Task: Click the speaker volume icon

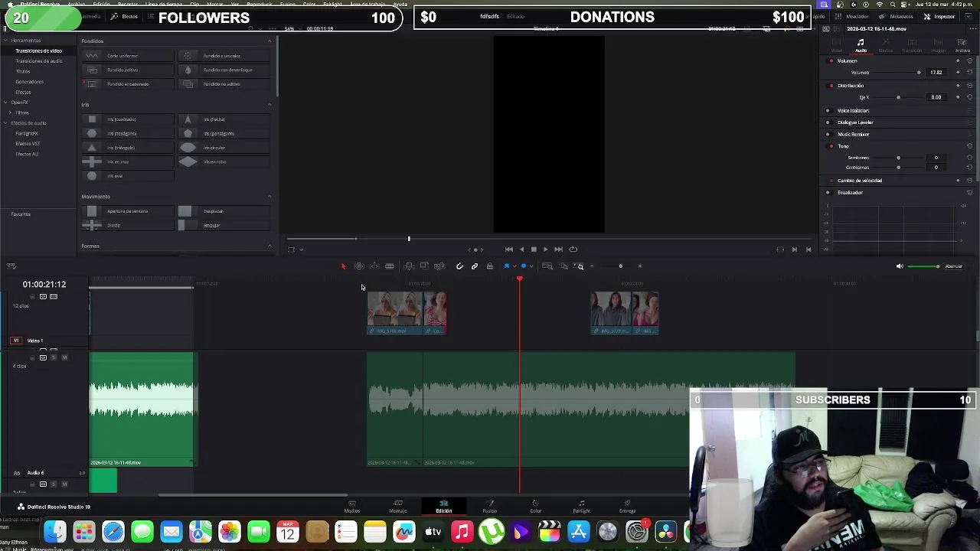Action: [900, 266]
